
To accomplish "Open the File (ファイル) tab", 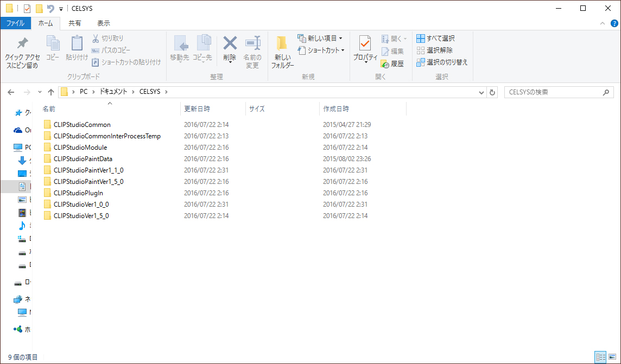I will click(x=15, y=23).
